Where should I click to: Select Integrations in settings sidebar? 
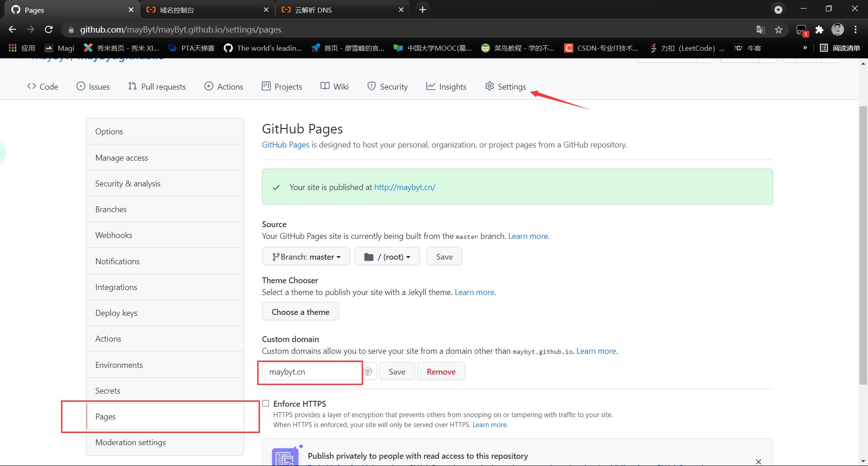pyautogui.click(x=165, y=287)
